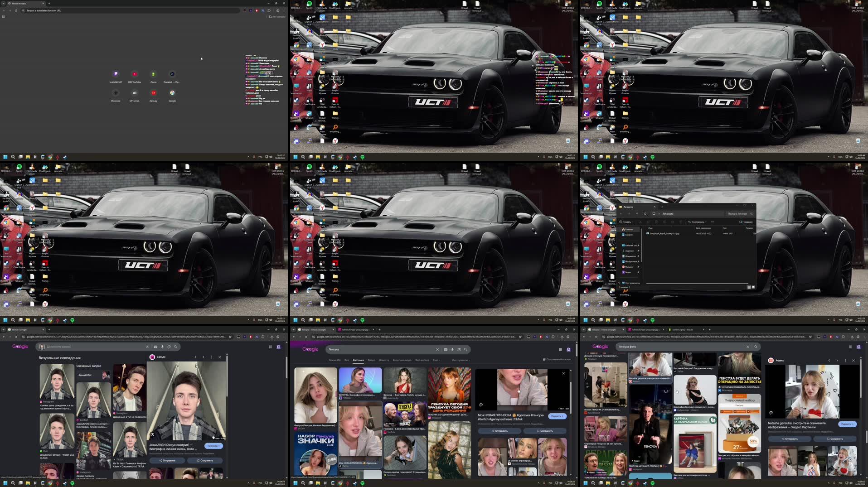This screenshot has height=487, width=868.
Task: Select file 'Elon_Musk_Royal_Society-1-1.jpg'
Action: pos(665,233)
